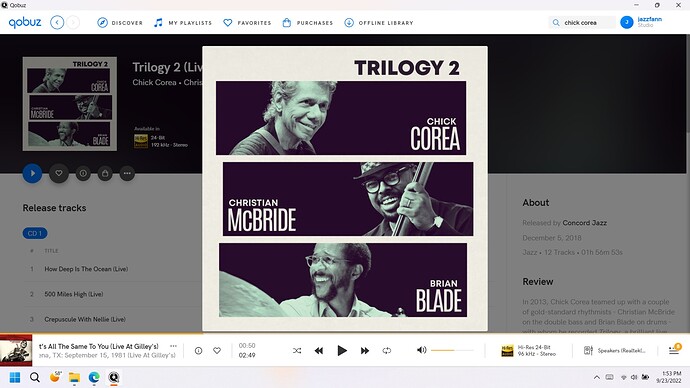
Task: Click the now playing track cover thumbnail
Action: tap(16, 350)
